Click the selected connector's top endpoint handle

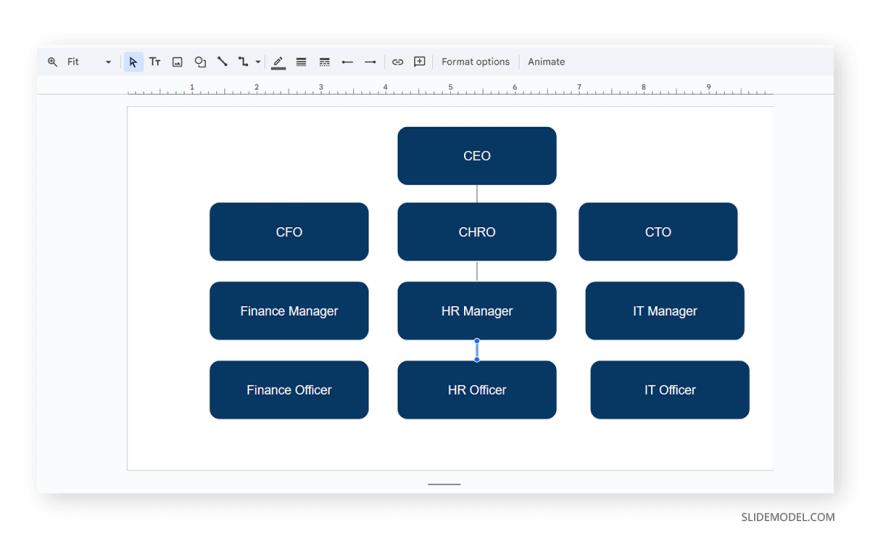(x=477, y=341)
